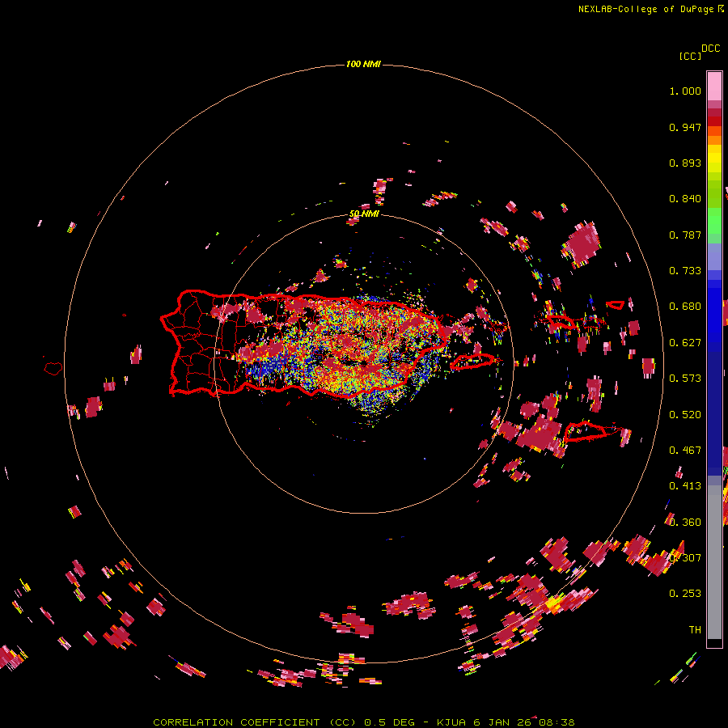Click the 0.253 scale value

pos(685,594)
